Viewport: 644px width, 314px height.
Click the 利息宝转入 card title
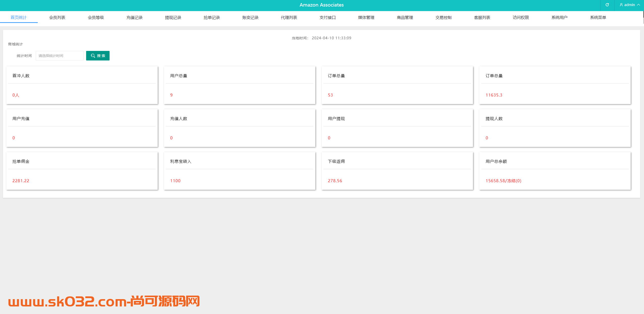pos(181,161)
